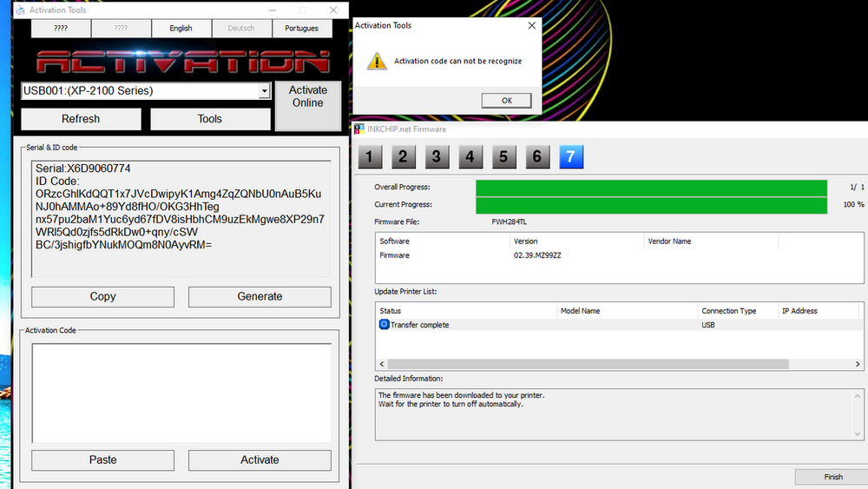Click step 1 icon in INKCHIP firmware

[370, 156]
